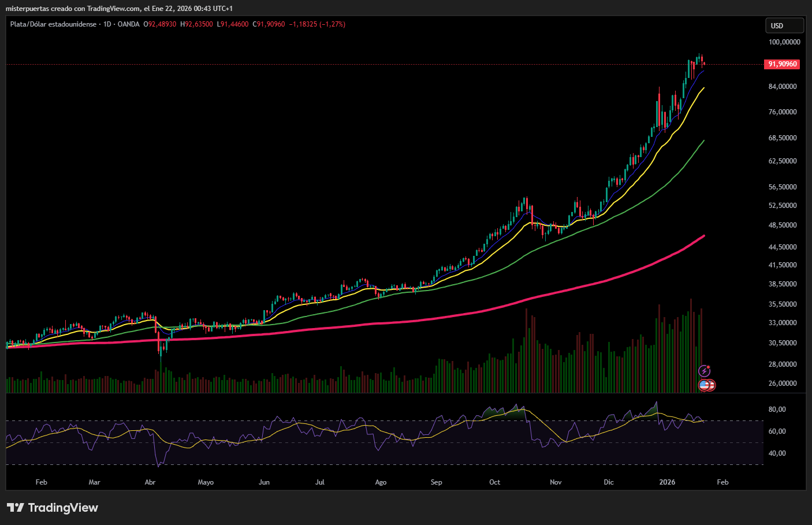Viewport: 812px width, 525px height.
Task: Click the Nov label on time axis
Action: coord(556,482)
